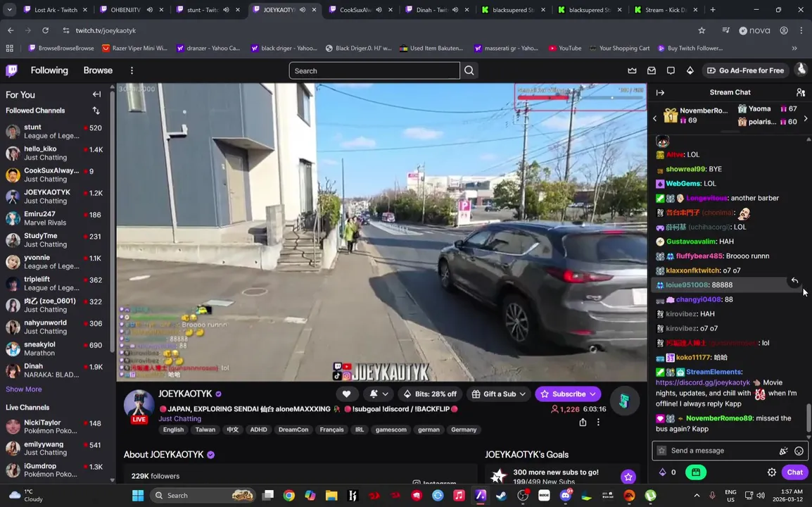Open chat community users icon
The image size is (812, 507).
coord(801,92)
